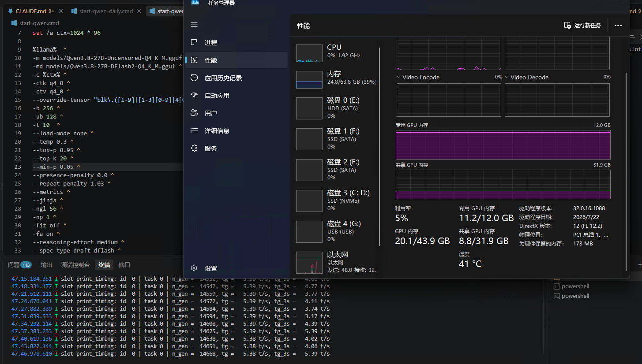Open the 问题 (Problems) panel tab
This screenshot has height=364, width=642.
click(x=20, y=265)
